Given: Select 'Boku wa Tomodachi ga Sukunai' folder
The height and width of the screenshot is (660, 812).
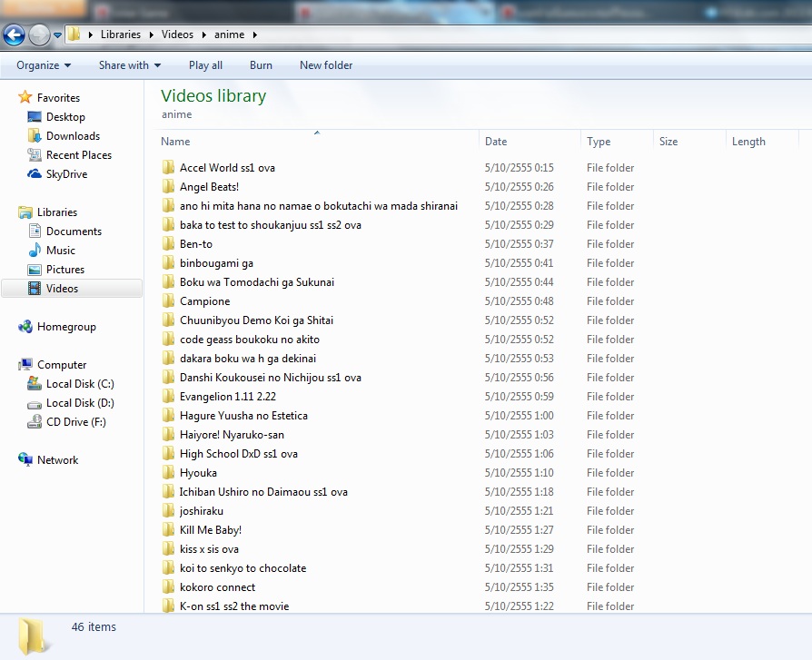Looking at the screenshot, I should 257,282.
